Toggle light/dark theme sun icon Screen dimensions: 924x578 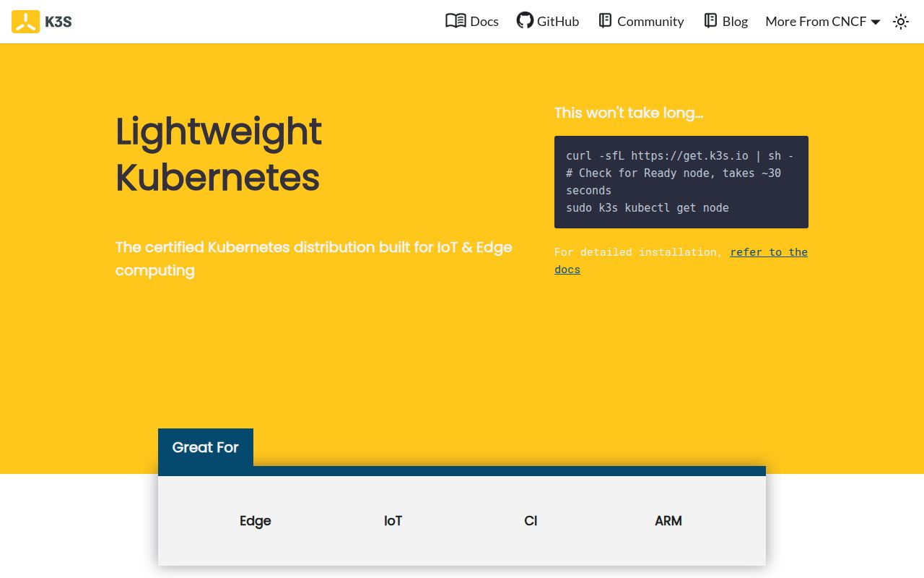[901, 22]
